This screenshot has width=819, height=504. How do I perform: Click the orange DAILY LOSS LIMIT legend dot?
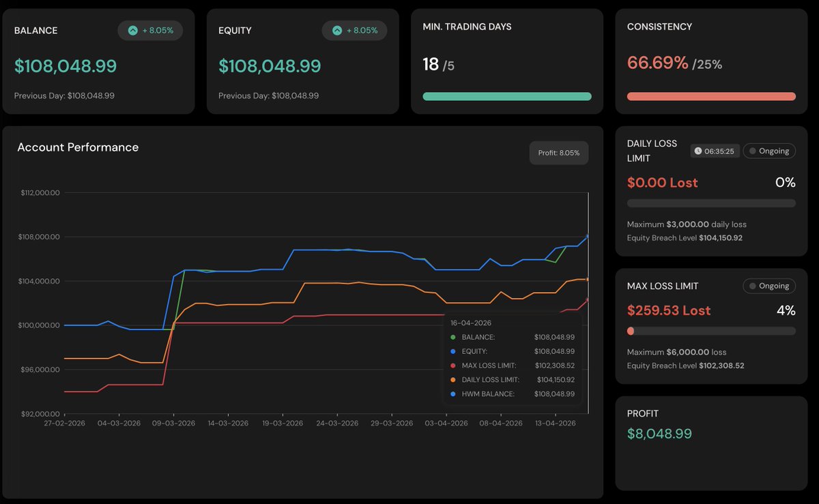pos(453,379)
